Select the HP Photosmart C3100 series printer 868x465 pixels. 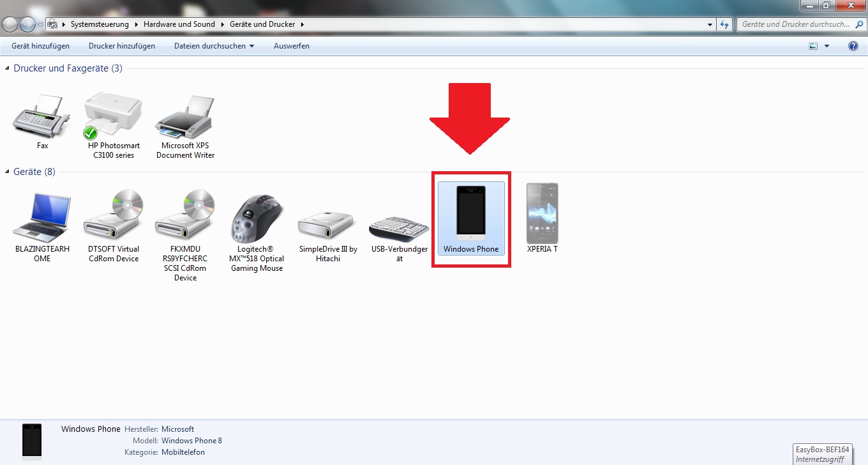pos(114,116)
